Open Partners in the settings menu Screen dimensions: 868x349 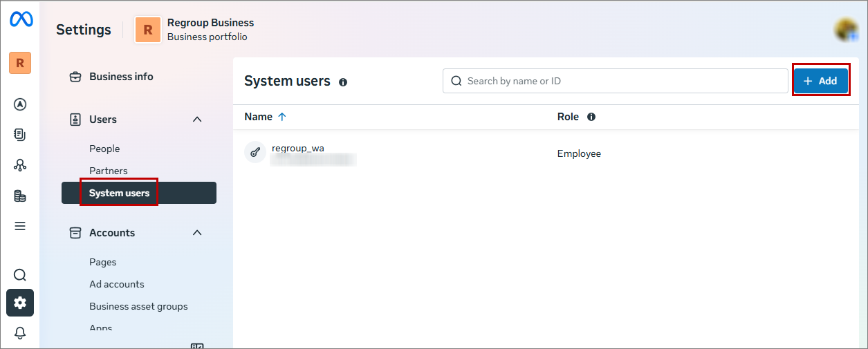[x=109, y=171]
